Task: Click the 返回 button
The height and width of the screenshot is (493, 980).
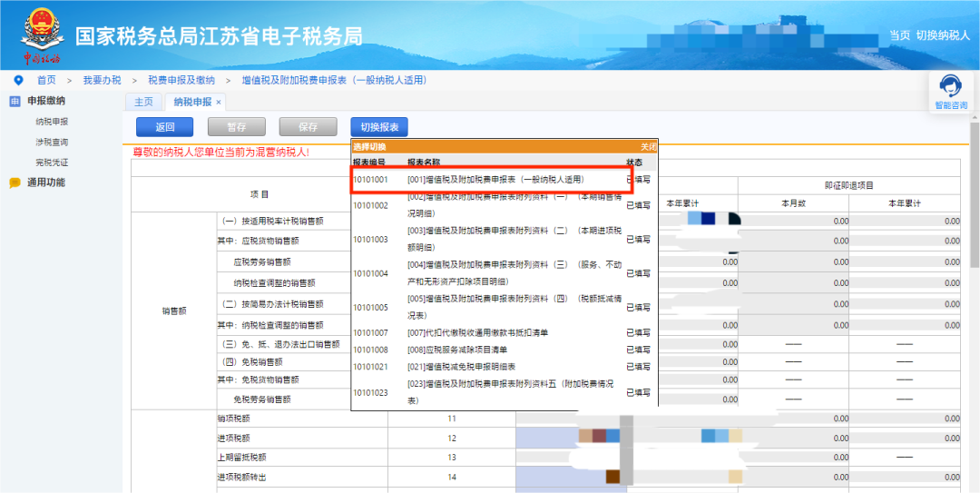Action: (165, 127)
